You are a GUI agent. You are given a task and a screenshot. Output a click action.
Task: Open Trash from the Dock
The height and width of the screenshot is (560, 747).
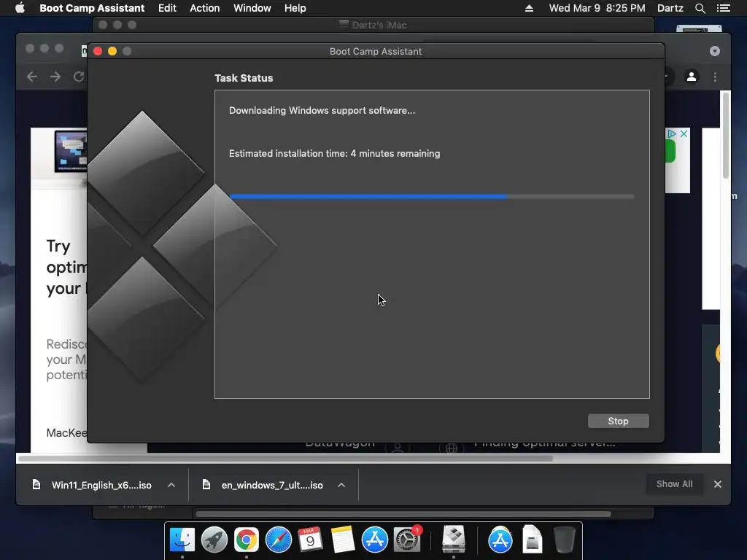(564, 540)
